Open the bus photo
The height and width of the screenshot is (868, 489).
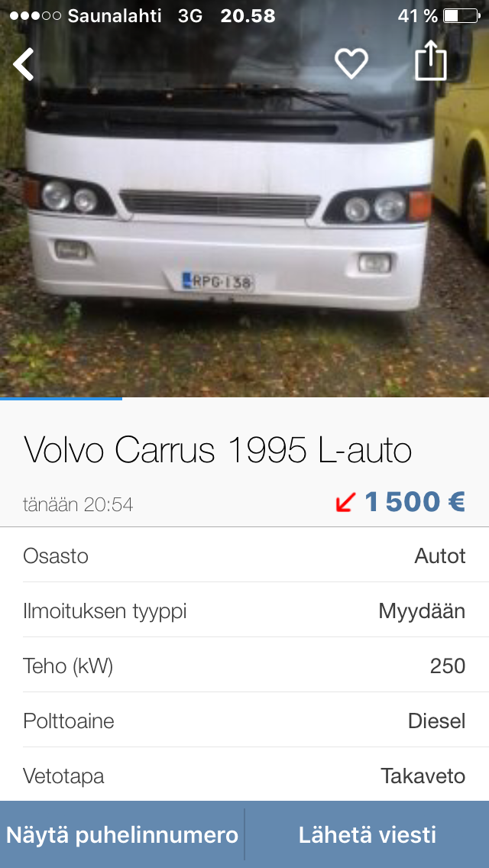click(x=244, y=198)
